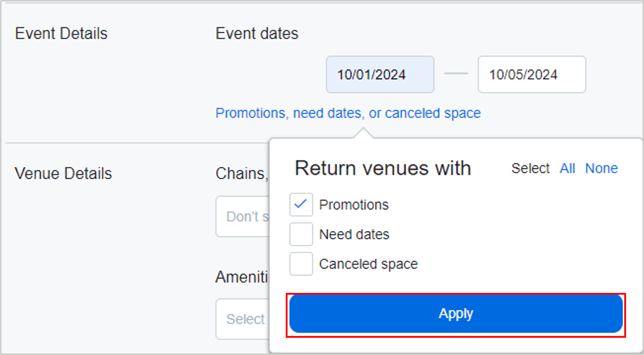Image resolution: width=644 pixels, height=355 pixels.
Task: Click the partially hidden Amenities label
Action: [x=242, y=277]
